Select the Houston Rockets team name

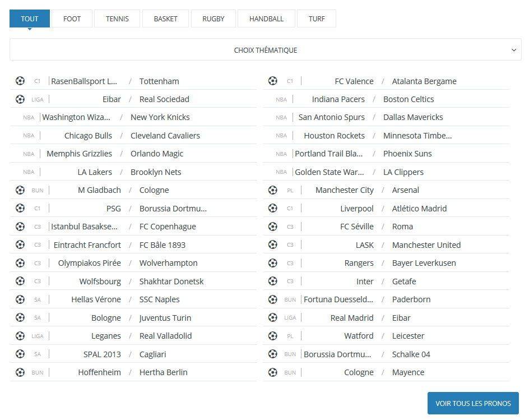pyautogui.click(x=335, y=136)
